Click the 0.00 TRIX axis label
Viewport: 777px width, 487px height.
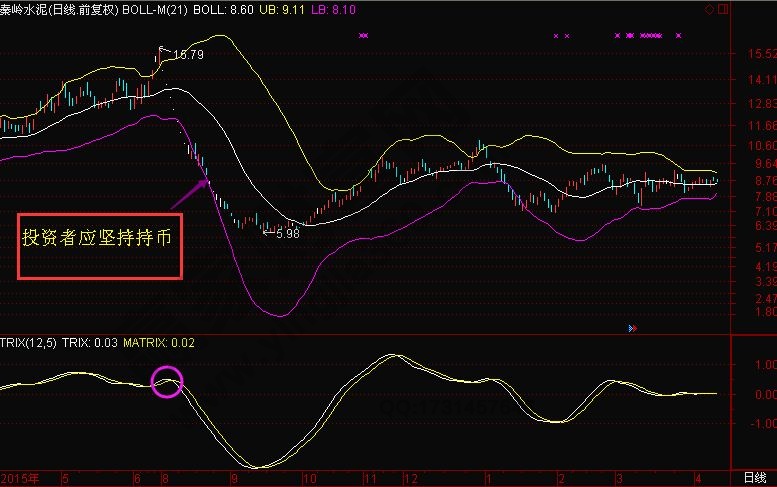(x=766, y=394)
